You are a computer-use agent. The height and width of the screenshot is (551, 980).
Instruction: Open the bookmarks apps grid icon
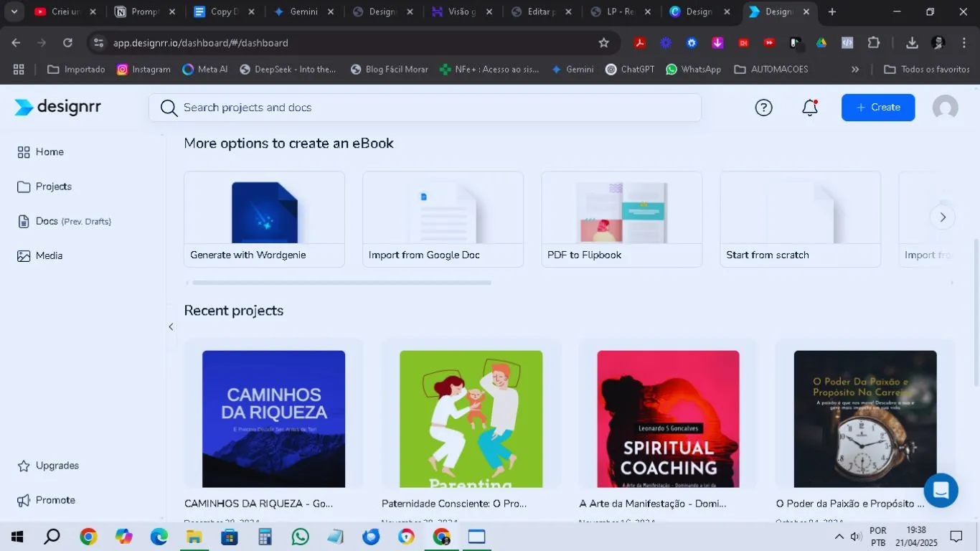coord(19,70)
